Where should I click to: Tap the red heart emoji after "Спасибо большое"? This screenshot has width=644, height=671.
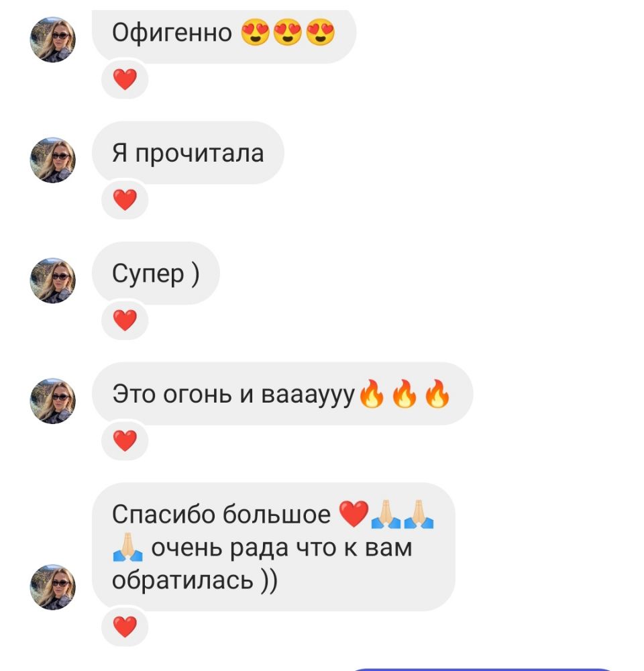click(354, 514)
